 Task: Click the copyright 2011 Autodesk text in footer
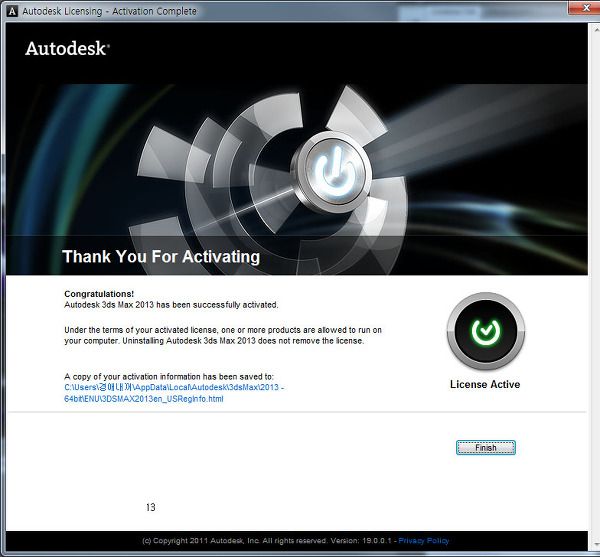point(267,541)
